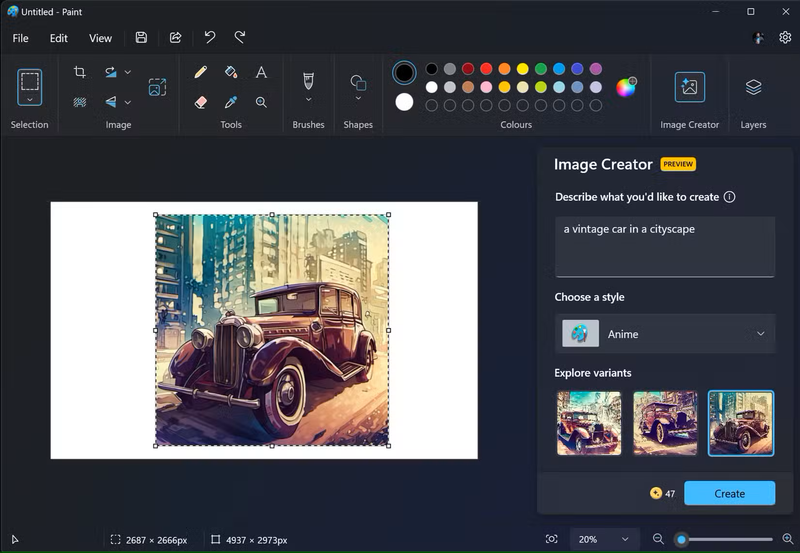The image size is (800, 553).
Task: Select the Fill bucket tool
Action: pos(231,72)
